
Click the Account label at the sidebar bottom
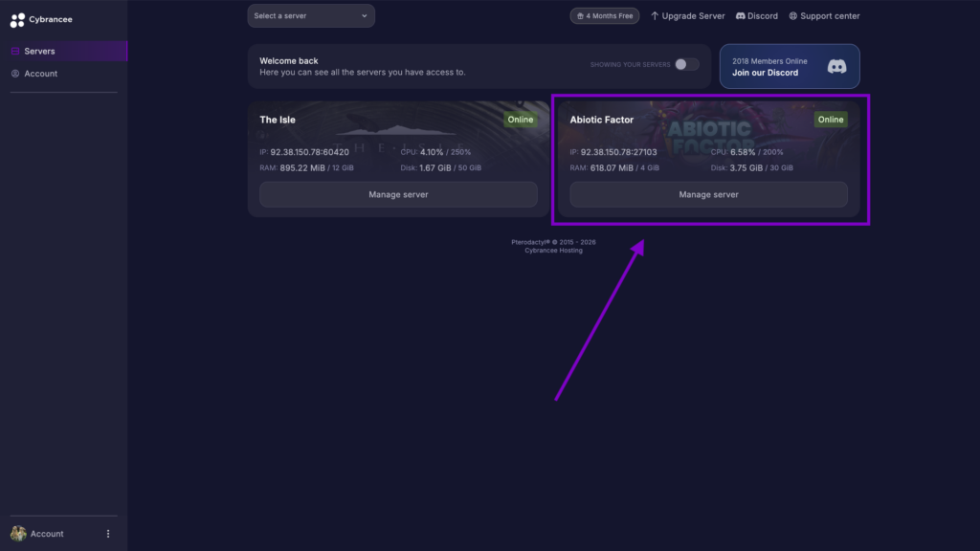[x=47, y=534]
